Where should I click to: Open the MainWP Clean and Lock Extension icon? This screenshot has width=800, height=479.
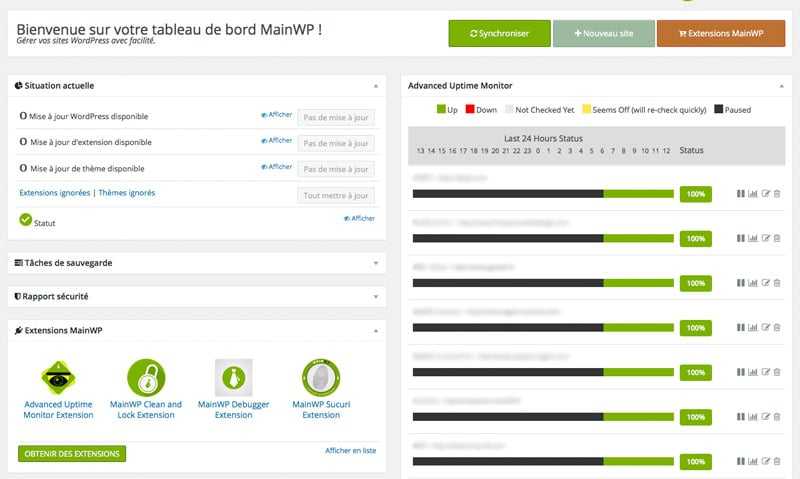pyautogui.click(x=146, y=377)
